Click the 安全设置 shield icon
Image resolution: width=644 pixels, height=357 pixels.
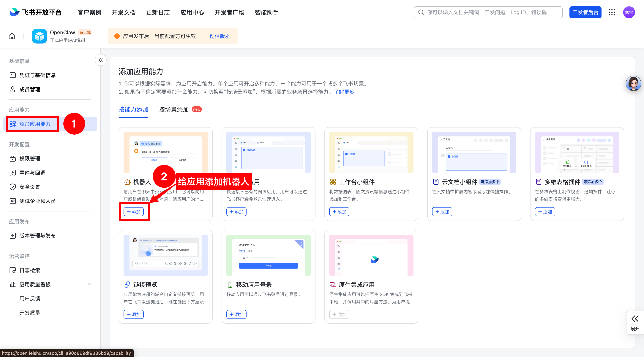[12, 187]
